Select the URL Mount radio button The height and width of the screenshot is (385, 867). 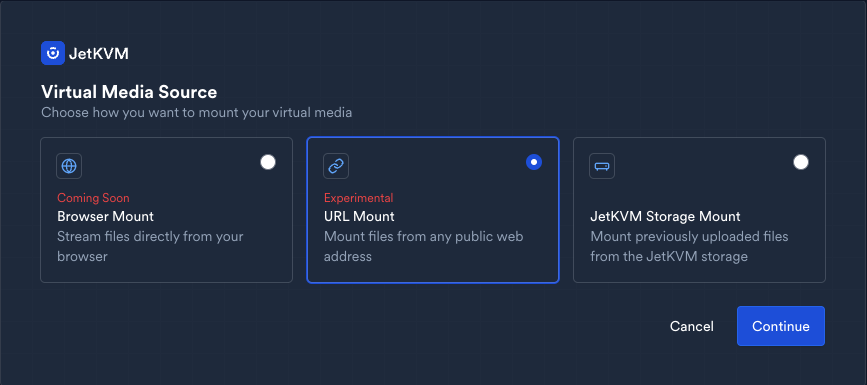(534, 162)
